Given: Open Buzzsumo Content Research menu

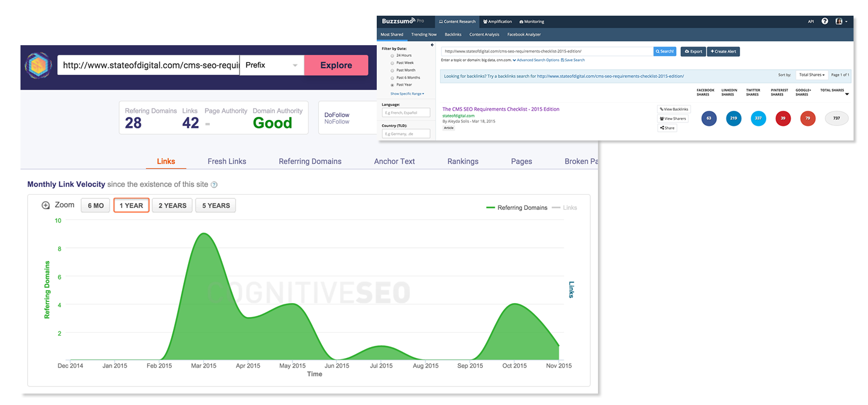Looking at the screenshot, I should [456, 21].
